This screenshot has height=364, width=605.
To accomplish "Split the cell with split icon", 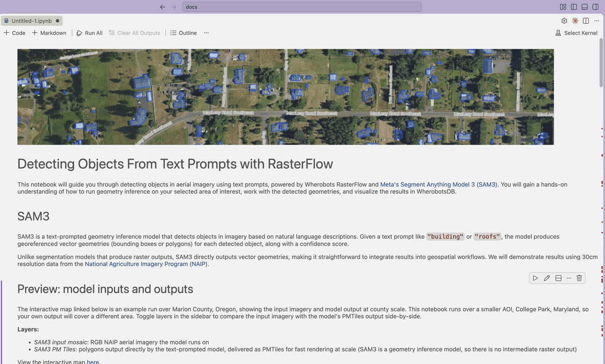I will pos(558,278).
